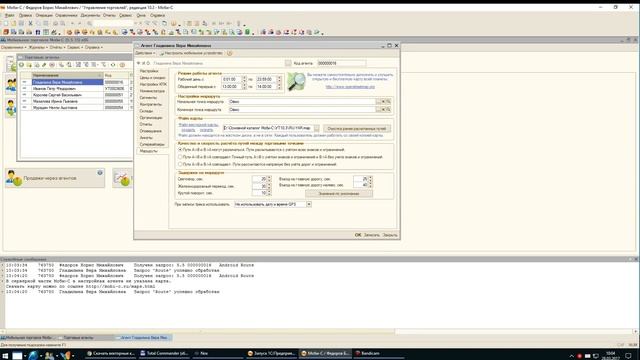Open Справочники dropdown in Мобильная торговля window
Screen dimensions: 640x360
[13, 48]
